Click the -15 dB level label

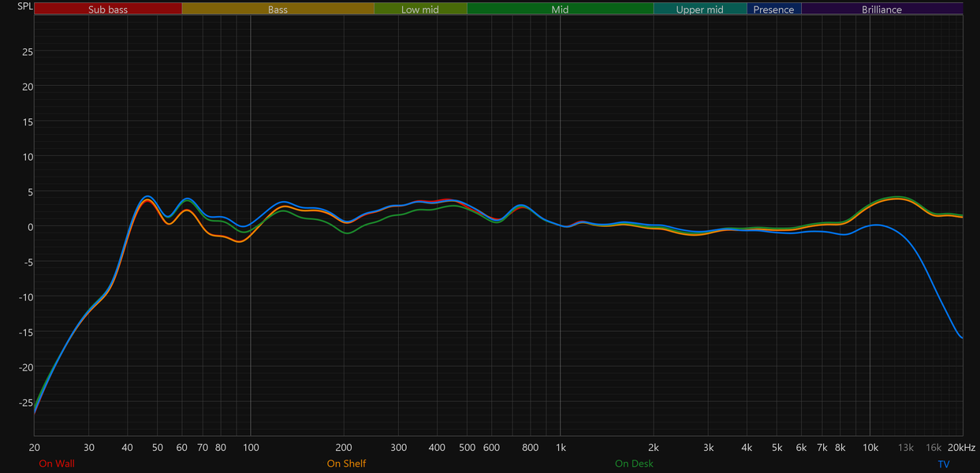[25, 332]
